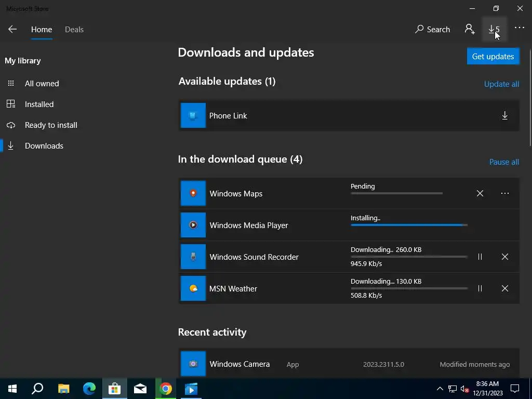Click the All owned grid icon

tap(11, 84)
